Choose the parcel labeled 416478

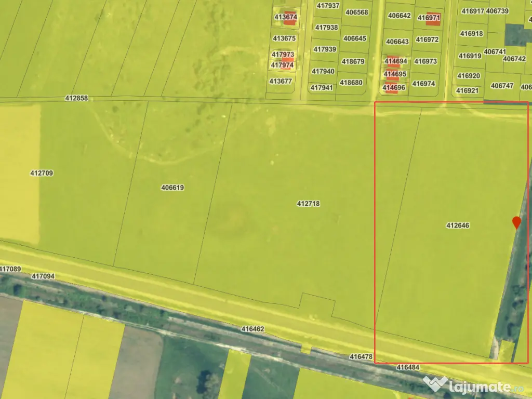click(x=361, y=356)
